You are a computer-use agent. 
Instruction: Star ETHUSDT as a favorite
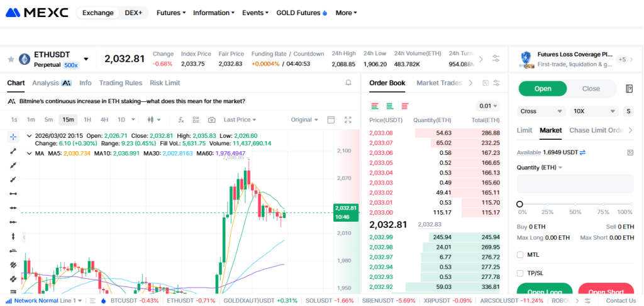coord(11,59)
